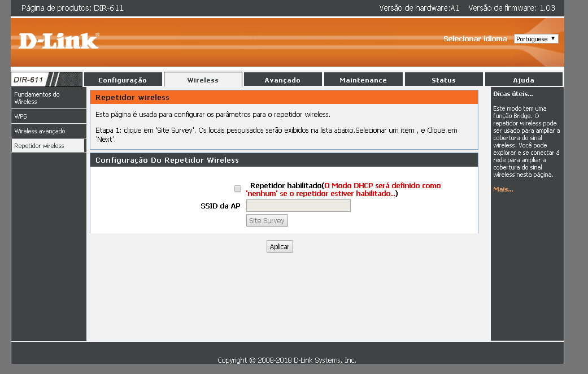
Task: Click the Site Survey button
Action: point(267,220)
